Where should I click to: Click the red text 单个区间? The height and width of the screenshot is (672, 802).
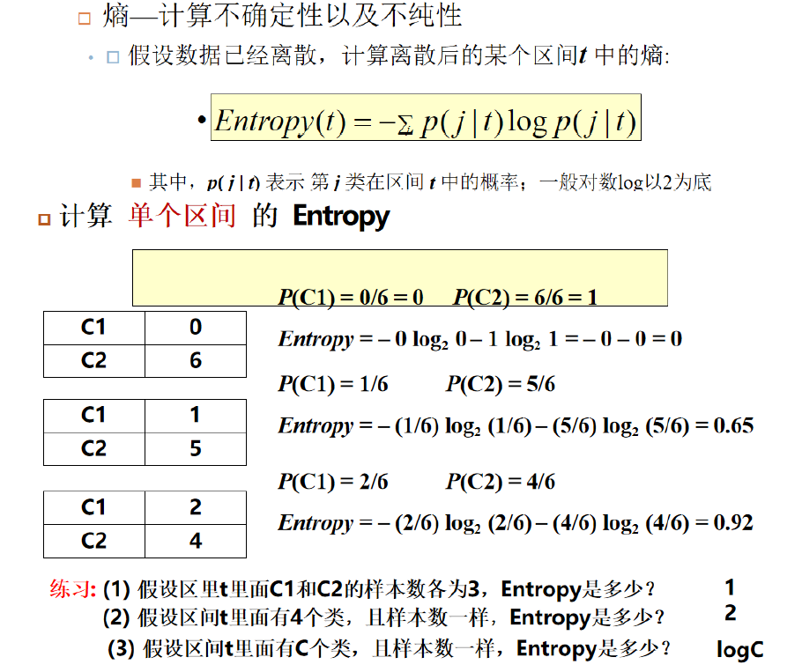point(182,216)
